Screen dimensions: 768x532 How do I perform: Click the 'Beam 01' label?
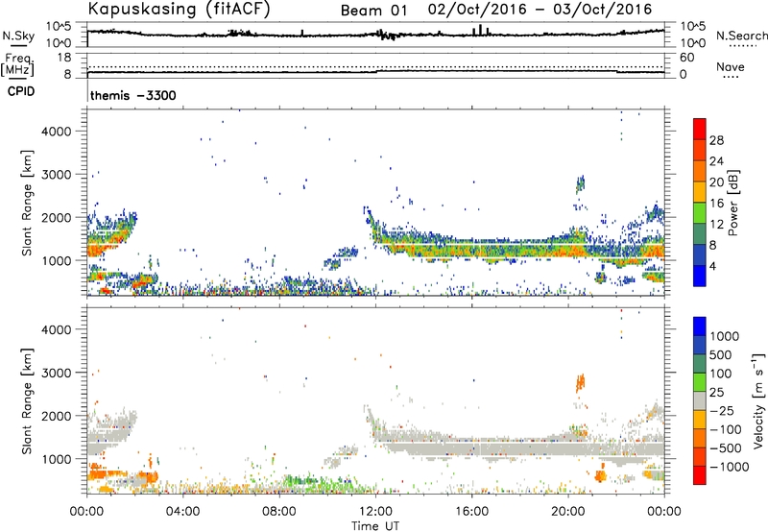click(373, 11)
